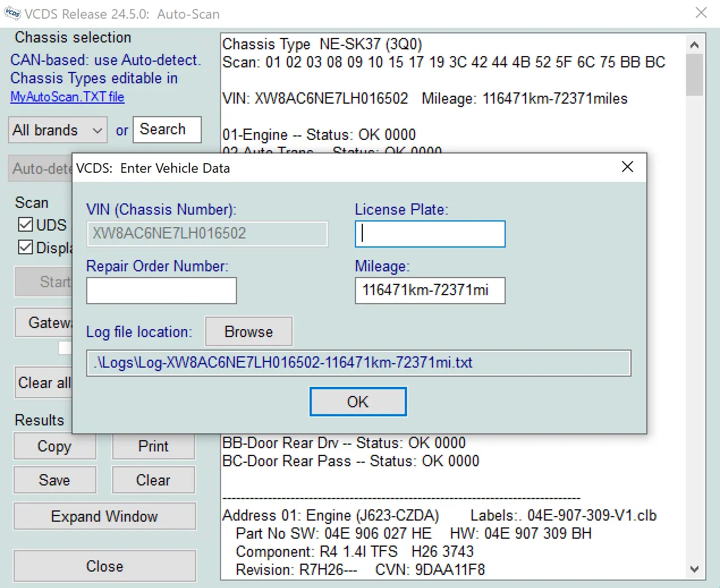Click the VCDS app icon in title bar
Image resolution: width=720 pixels, height=588 pixels.
pos(12,13)
